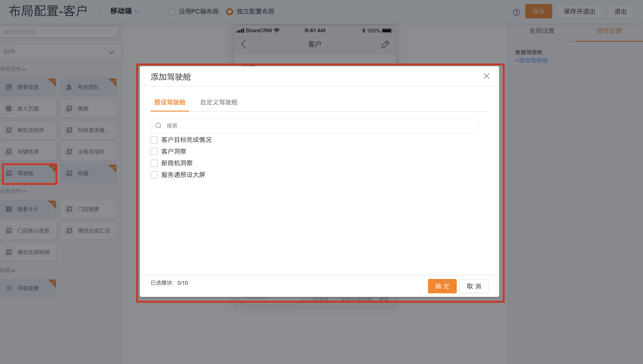The image size is (643, 364).
Task: Click the 已选模块: 0/10 text
Action: (x=169, y=283)
